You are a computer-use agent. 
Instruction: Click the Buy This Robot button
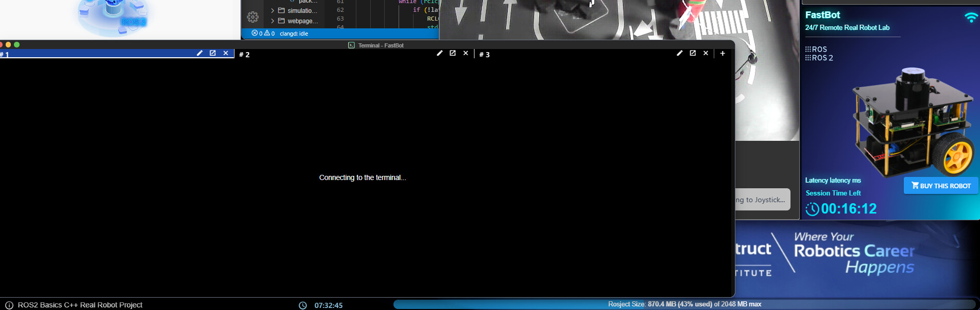940,186
